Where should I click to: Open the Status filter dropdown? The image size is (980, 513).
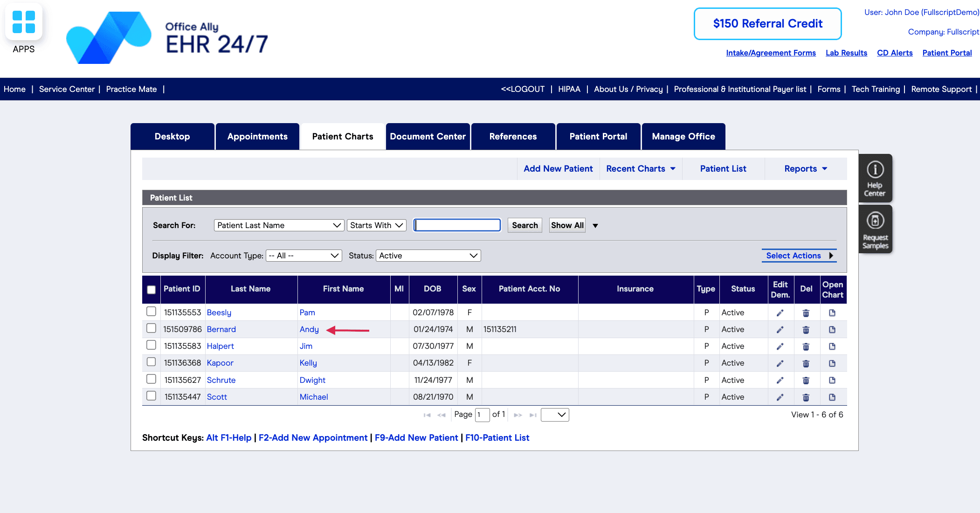pyautogui.click(x=428, y=256)
